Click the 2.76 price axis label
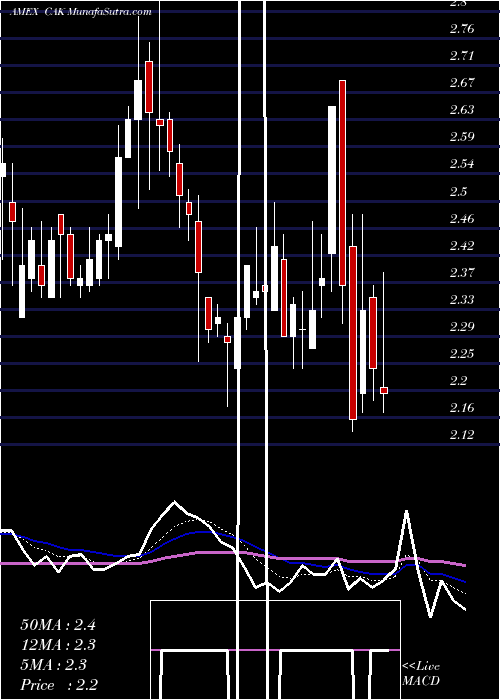 pyautogui.click(x=462, y=29)
